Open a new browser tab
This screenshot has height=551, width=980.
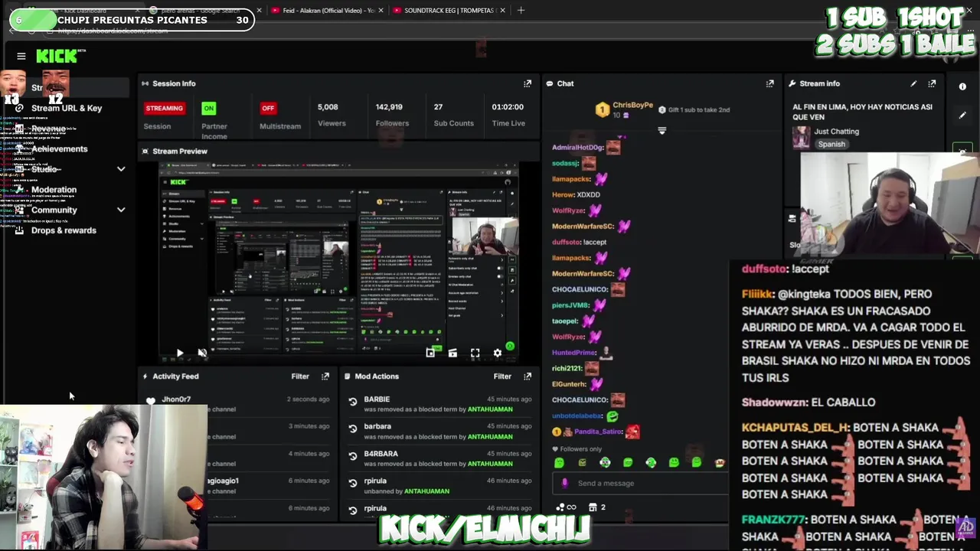click(x=521, y=11)
